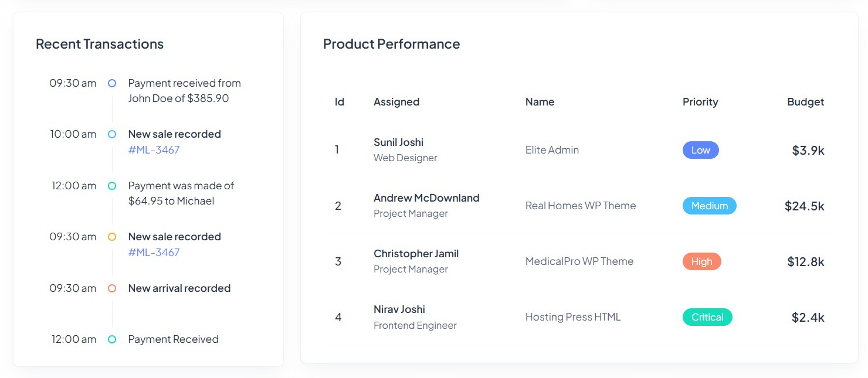868x378 pixels.
Task: Click the yellow dot for second New sale recorded
Action: point(112,237)
